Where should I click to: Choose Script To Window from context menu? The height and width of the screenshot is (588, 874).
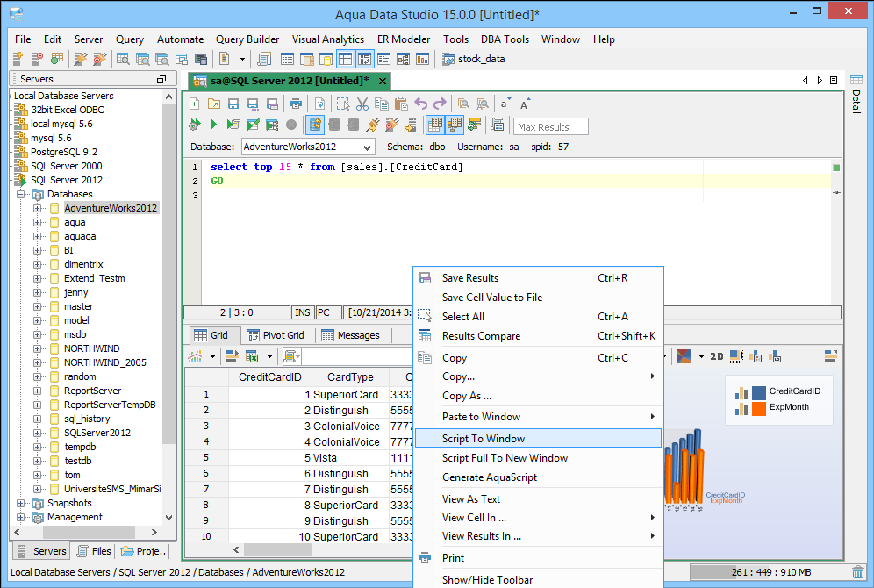(x=484, y=439)
